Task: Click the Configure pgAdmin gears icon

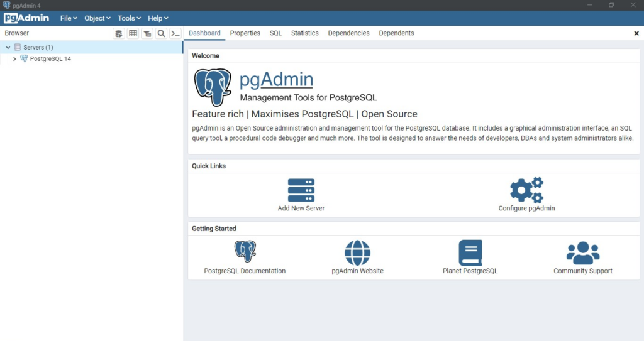Action: (526, 190)
